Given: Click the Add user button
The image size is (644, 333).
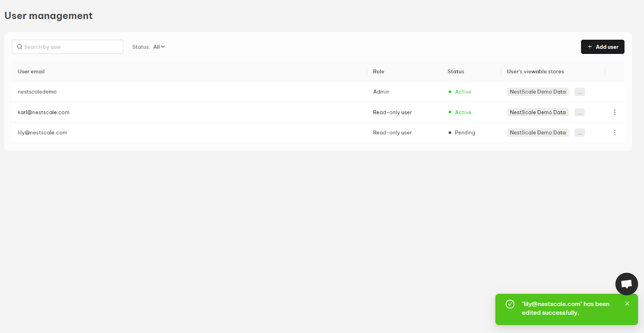Looking at the screenshot, I should tap(603, 47).
